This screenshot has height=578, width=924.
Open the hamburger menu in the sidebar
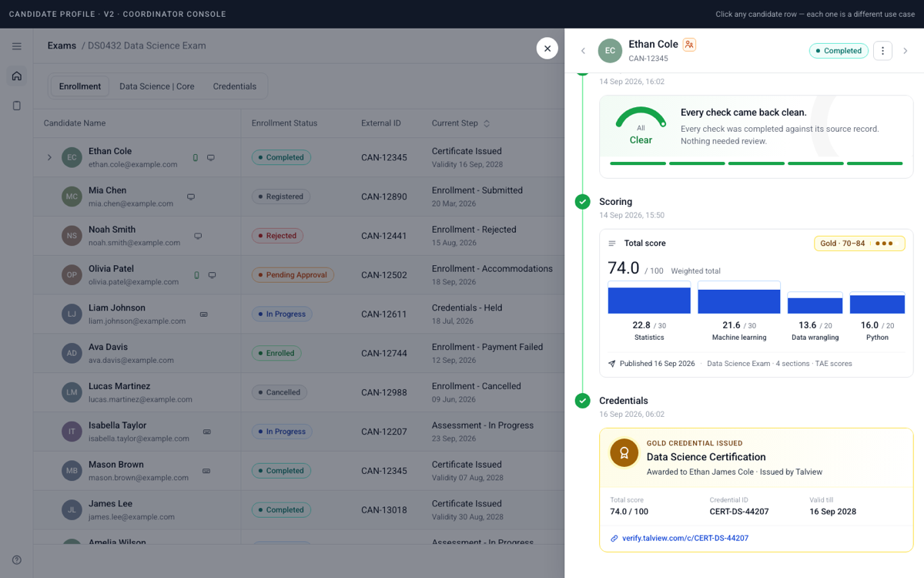point(17,46)
